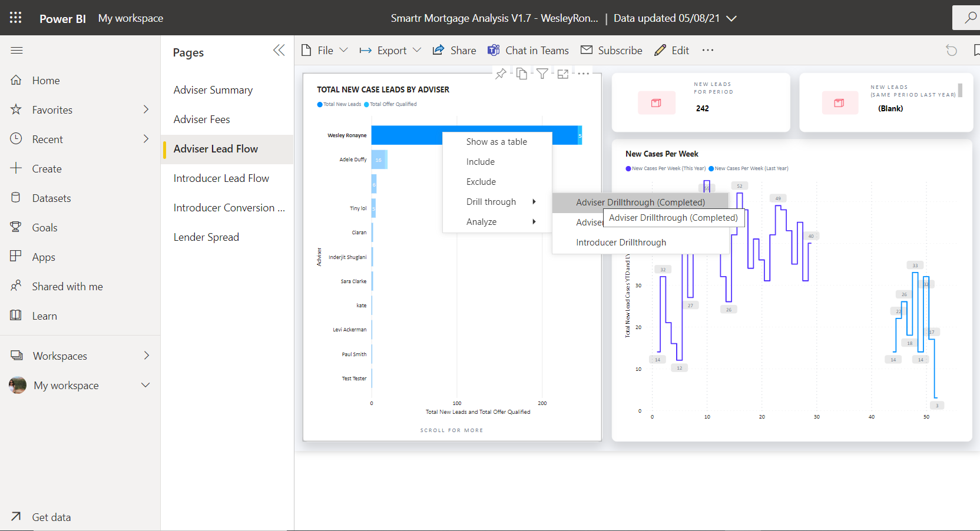Click the Tiny lol bar
The height and width of the screenshot is (531, 980).
pyautogui.click(x=373, y=208)
